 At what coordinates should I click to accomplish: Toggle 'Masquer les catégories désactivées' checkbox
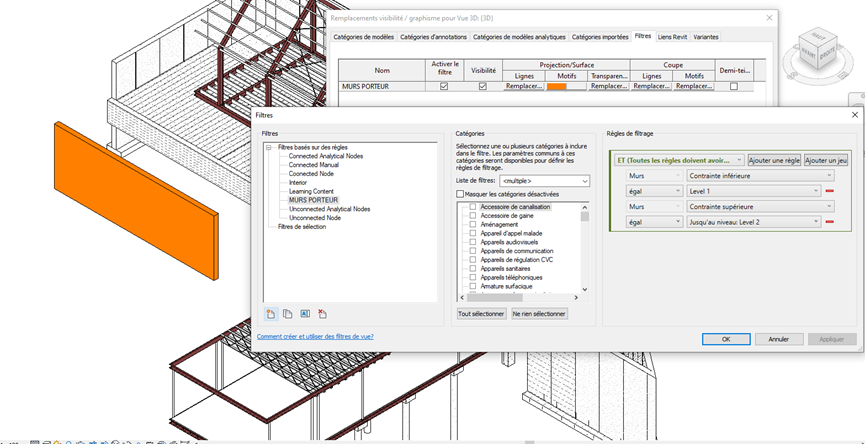(x=460, y=194)
